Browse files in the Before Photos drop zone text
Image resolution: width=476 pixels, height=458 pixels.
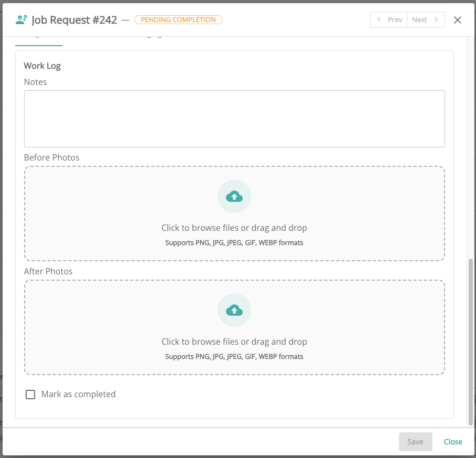pos(234,228)
